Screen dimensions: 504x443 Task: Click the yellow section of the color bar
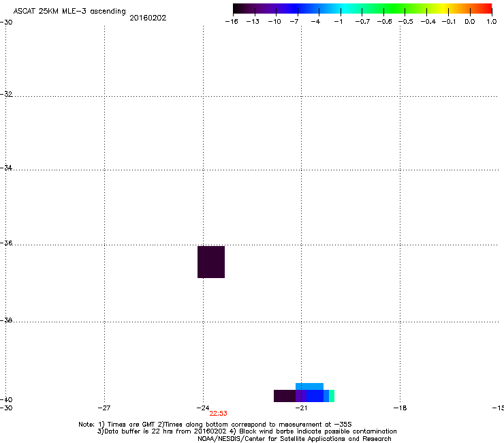(442, 8)
